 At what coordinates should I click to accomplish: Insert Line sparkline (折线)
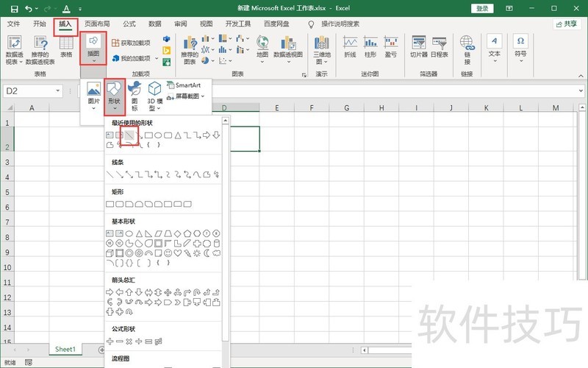tap(350, 47)
